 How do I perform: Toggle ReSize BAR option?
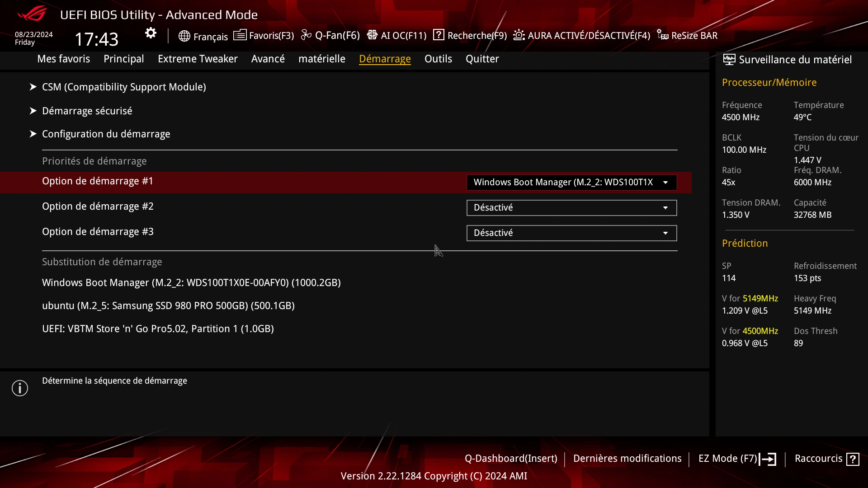click(x=694, y=36)
